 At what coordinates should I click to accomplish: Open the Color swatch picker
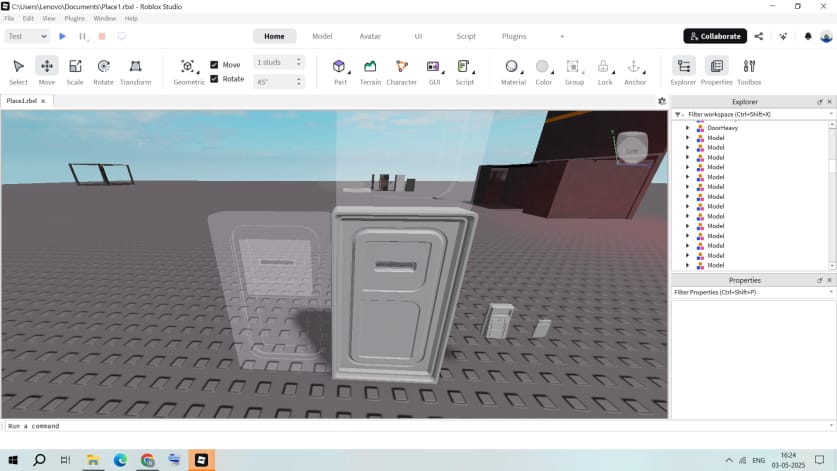tap(542, 66)
